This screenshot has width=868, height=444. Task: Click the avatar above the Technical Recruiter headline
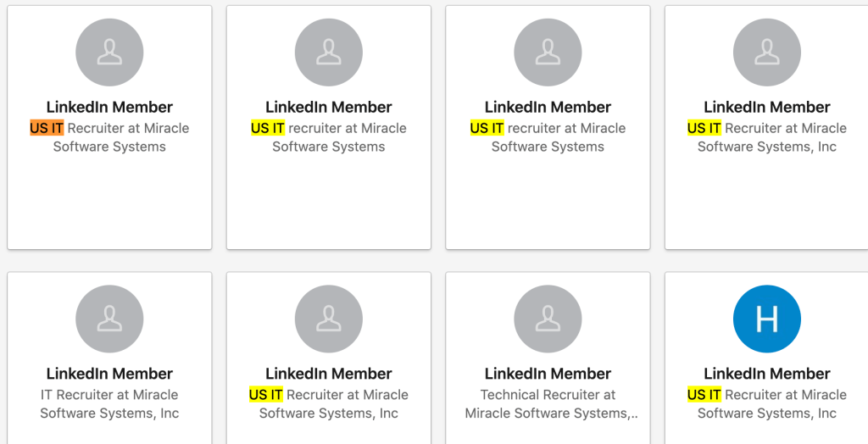click(x=548, y=319)
